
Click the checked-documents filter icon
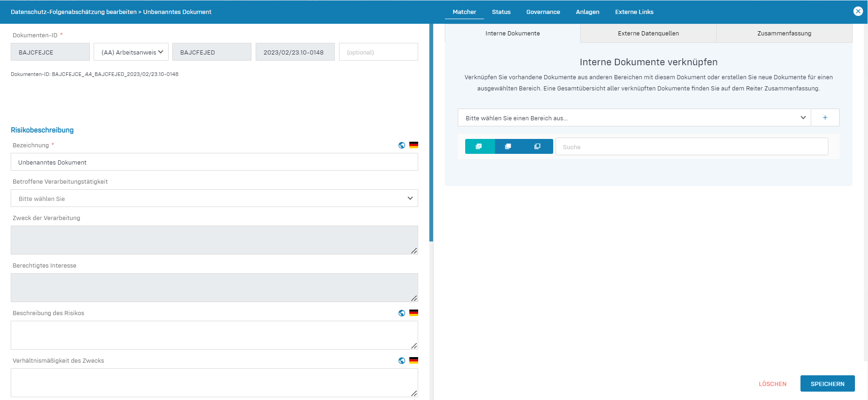pyautogui.click(x=479, y=146)
